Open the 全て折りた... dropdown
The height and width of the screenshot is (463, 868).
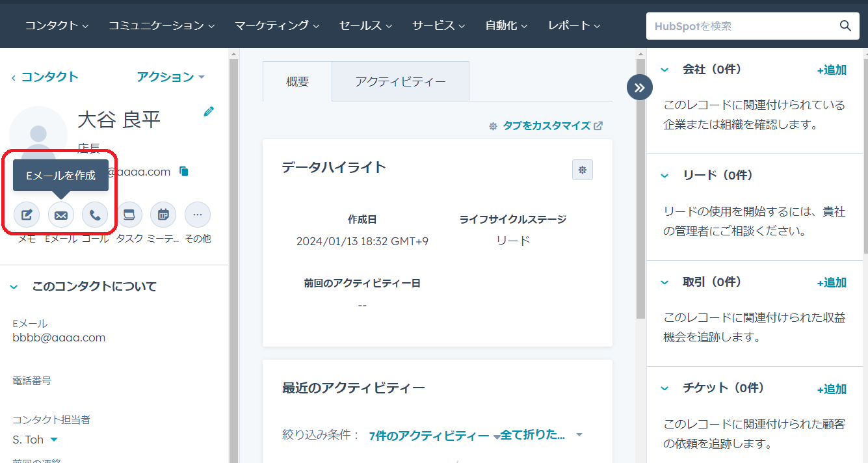pyautogui.click(x=541, y=435)
